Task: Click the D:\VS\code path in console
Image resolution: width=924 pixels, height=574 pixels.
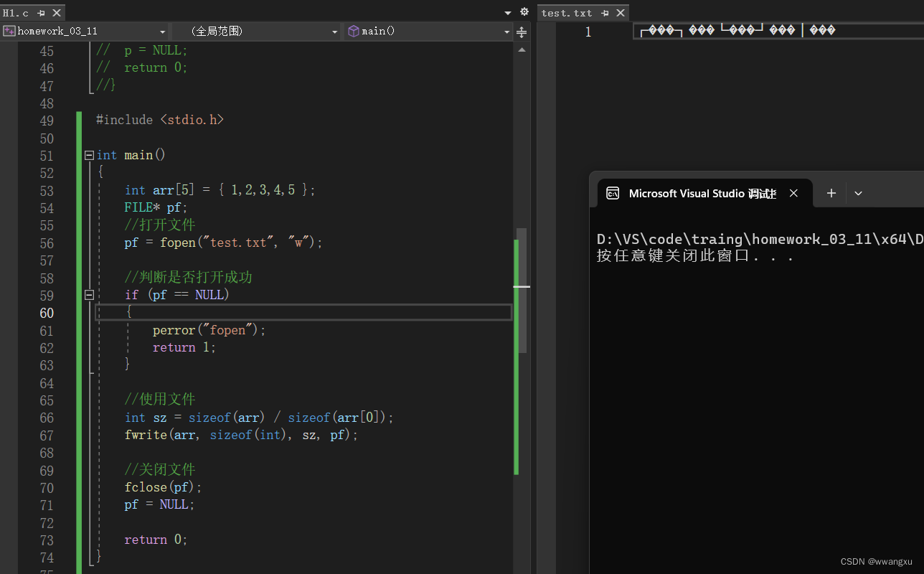Action: tap(760, 239)
